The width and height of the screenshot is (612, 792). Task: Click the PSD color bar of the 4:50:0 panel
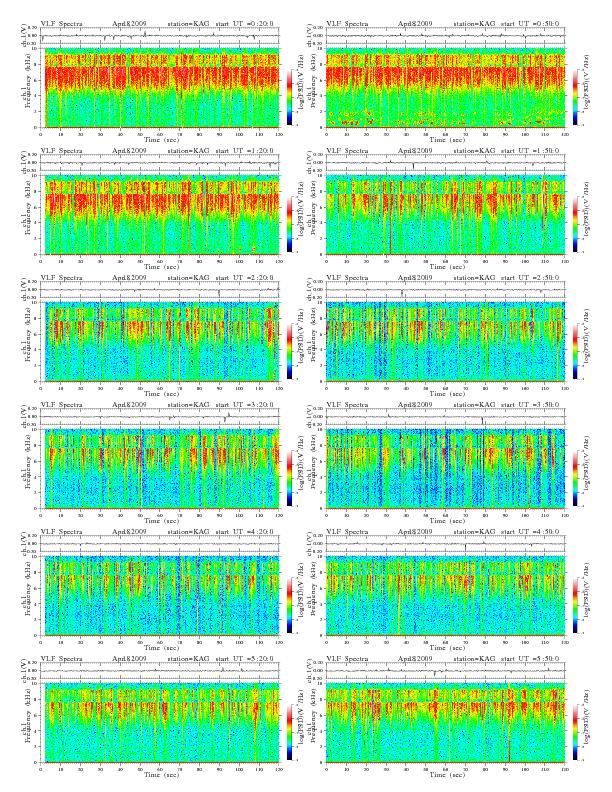pos(575,605)
